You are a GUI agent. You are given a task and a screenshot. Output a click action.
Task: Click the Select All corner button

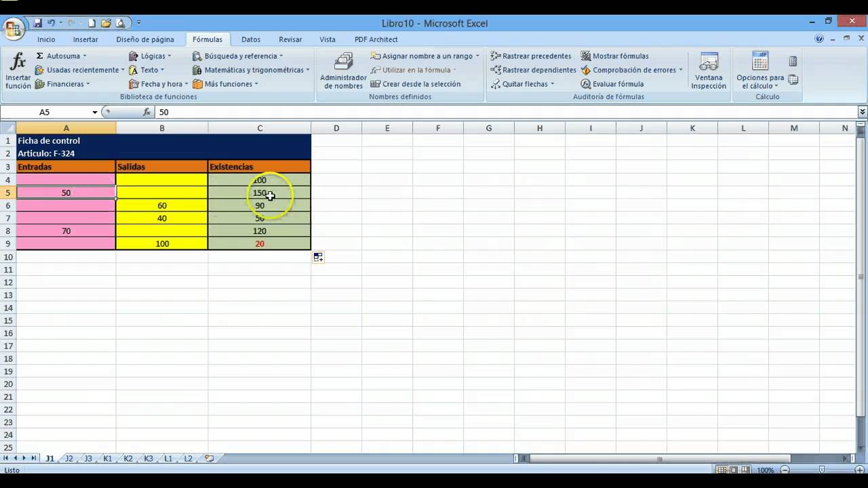8,128
